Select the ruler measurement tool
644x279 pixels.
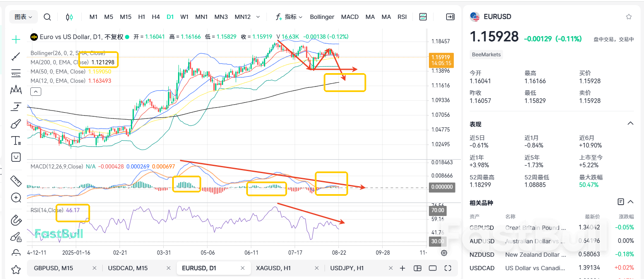click(16, 181)
